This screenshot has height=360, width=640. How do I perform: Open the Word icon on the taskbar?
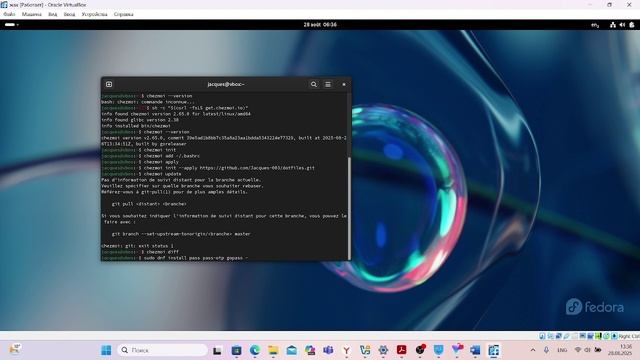coord(475,350)
